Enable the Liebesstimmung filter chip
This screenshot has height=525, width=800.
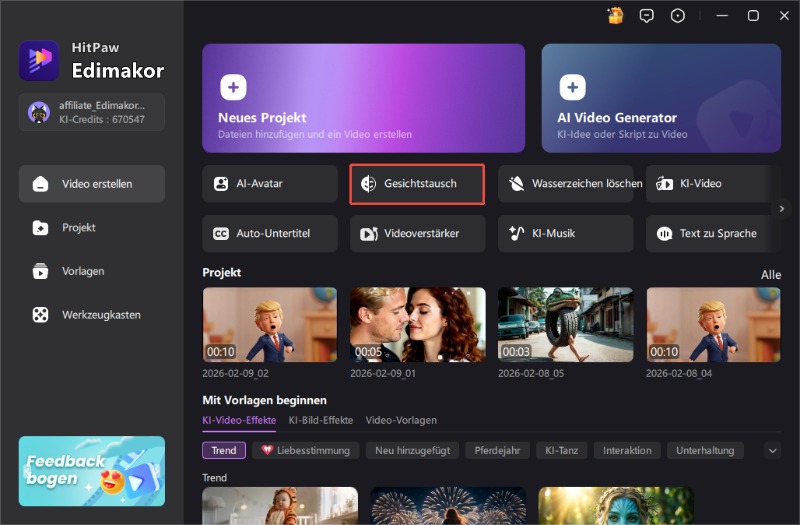pos(306,450)
